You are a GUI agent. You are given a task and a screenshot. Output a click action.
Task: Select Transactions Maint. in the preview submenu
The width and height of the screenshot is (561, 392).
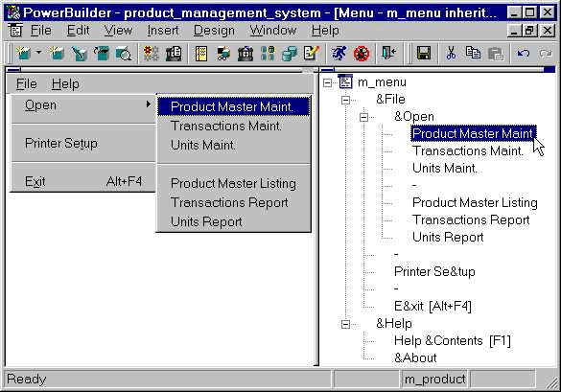[x=234, y=126]
